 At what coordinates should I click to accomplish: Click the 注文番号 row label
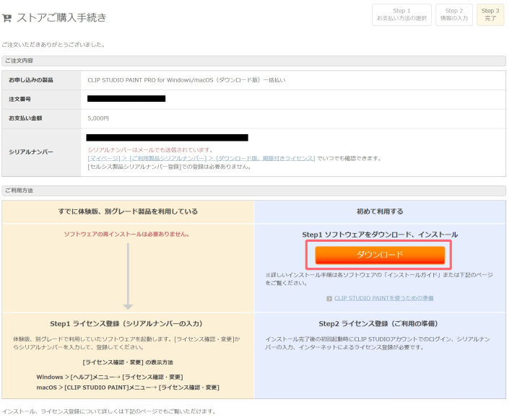point(19,99)
